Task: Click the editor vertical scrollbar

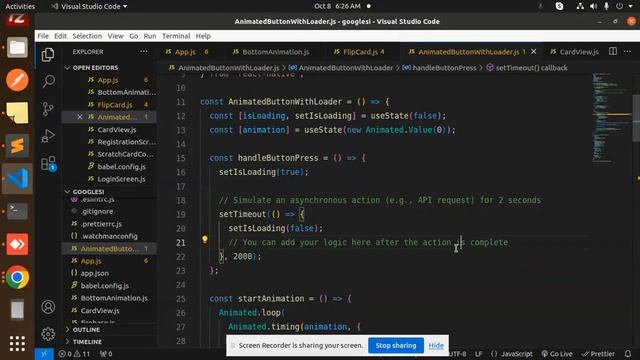Action: [636, 118]
